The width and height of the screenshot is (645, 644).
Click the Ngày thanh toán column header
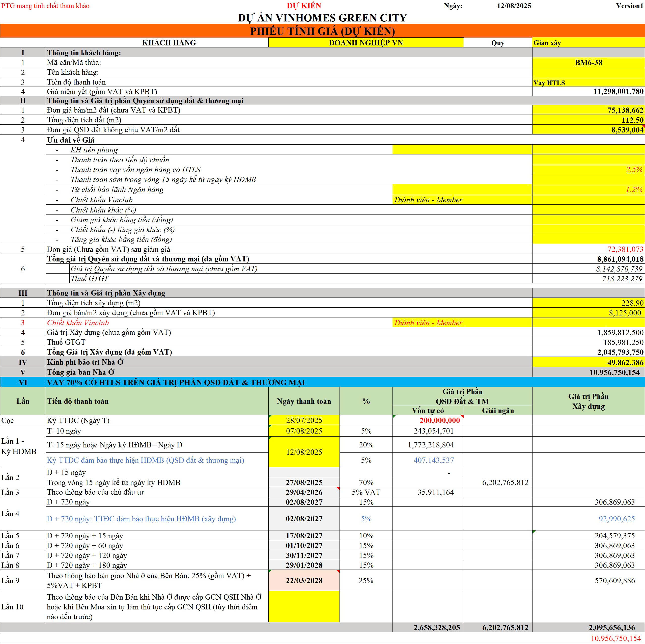tap(304, 401)
